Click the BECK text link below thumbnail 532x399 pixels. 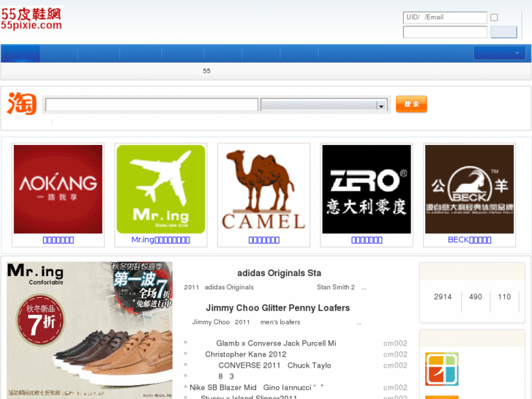[x=469, y=240]
